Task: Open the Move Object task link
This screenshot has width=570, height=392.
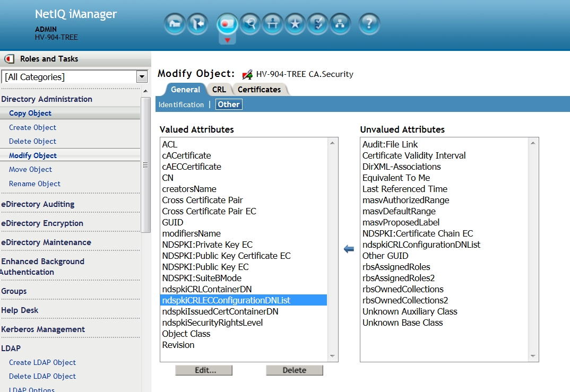Action: pyautogui.click(x=31, y=169)
